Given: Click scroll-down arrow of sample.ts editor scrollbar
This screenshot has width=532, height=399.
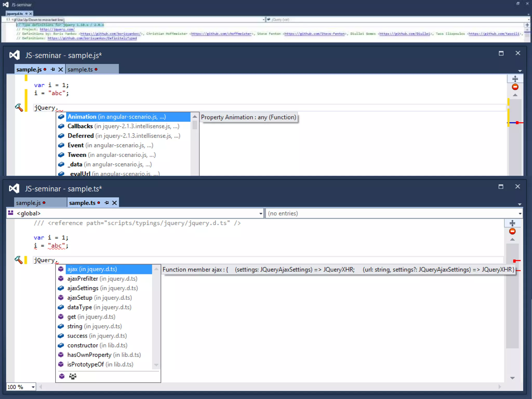Looking at the screenshot, I should point(512,378).
